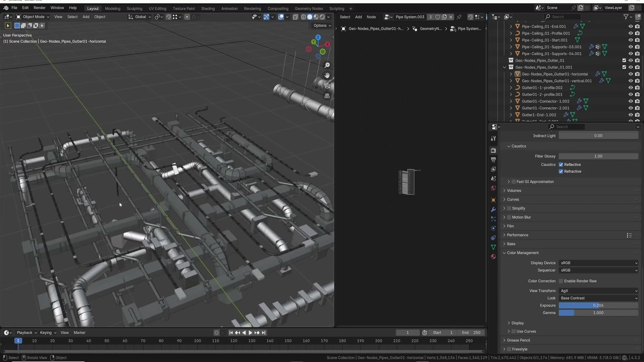This screenshot has height=362, width=644.
Task: Enable Fast GI Approximation checkbox
Action: click(x=514, y=182)
